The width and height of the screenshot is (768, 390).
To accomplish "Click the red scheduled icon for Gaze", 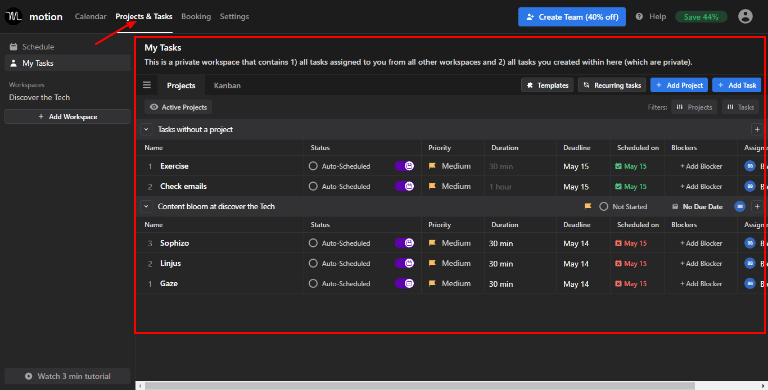I will [x=618, y=283].
